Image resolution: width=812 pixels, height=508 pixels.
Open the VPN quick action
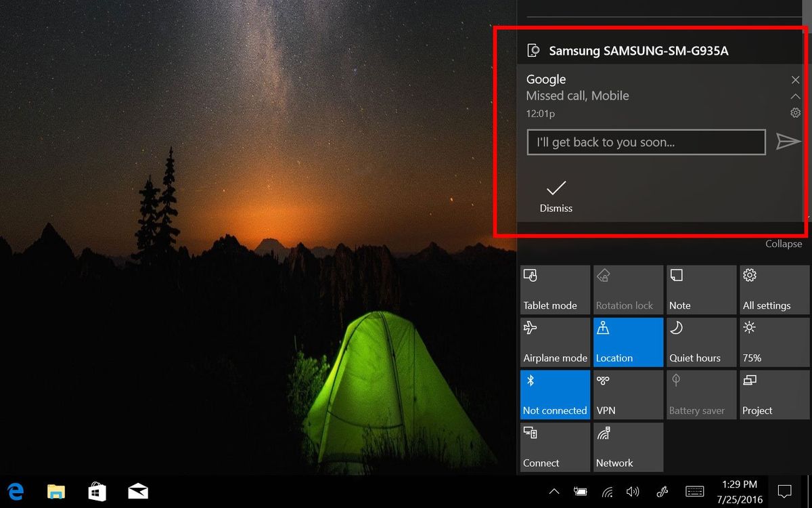click(x=628, y=394)
